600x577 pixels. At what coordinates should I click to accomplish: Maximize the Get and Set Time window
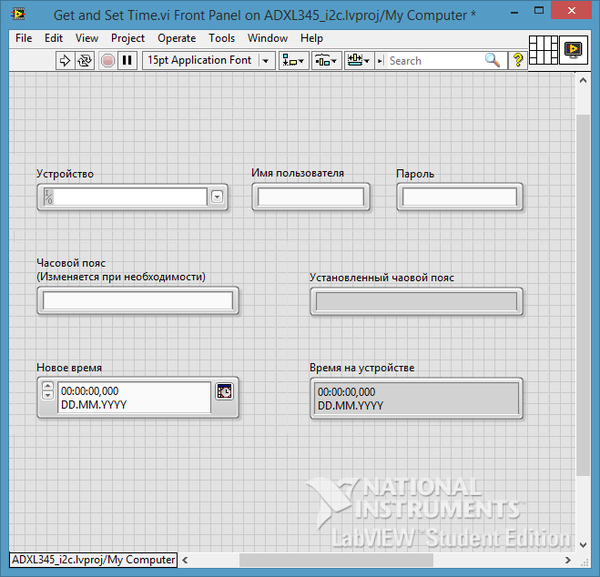point(539,11)
